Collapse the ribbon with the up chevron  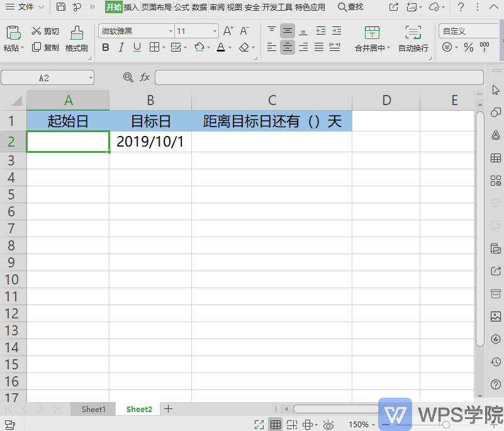coord(494,7)
